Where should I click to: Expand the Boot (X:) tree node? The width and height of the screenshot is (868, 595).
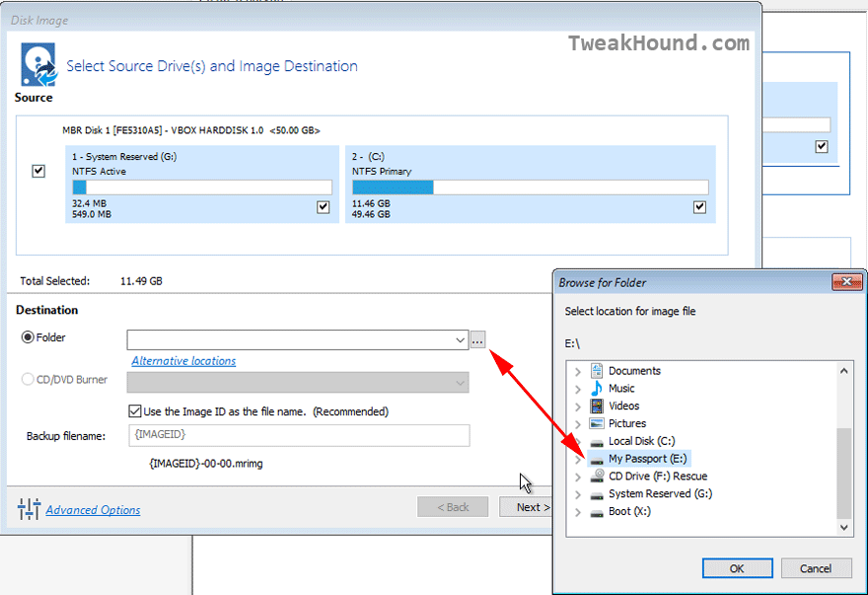(578, 512)
